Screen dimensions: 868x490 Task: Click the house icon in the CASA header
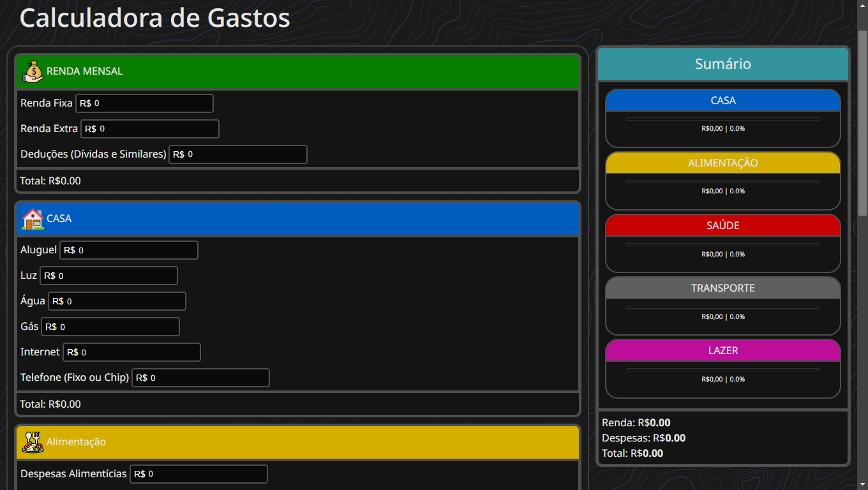(33, 218)
